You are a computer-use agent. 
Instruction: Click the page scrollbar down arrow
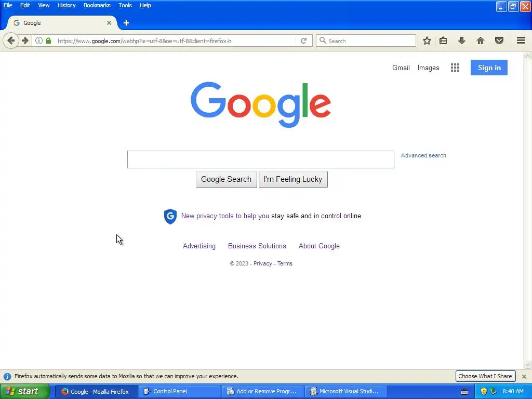[528, 365]
